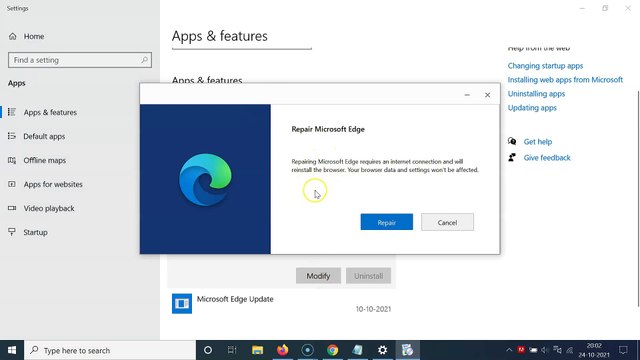Launch Google Chrome from the taskbar
Viewport: 640px width, 360px height.
tap(333, 350)
